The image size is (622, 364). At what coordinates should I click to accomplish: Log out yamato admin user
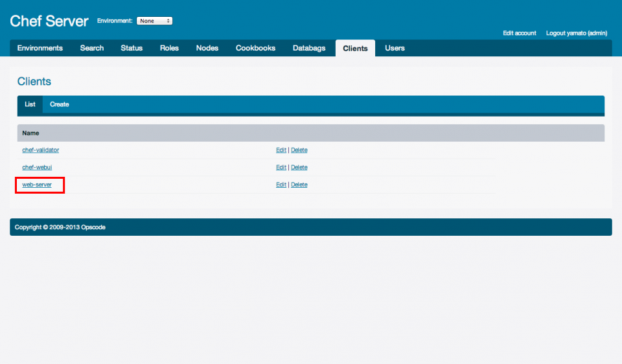tap(577, 33)
